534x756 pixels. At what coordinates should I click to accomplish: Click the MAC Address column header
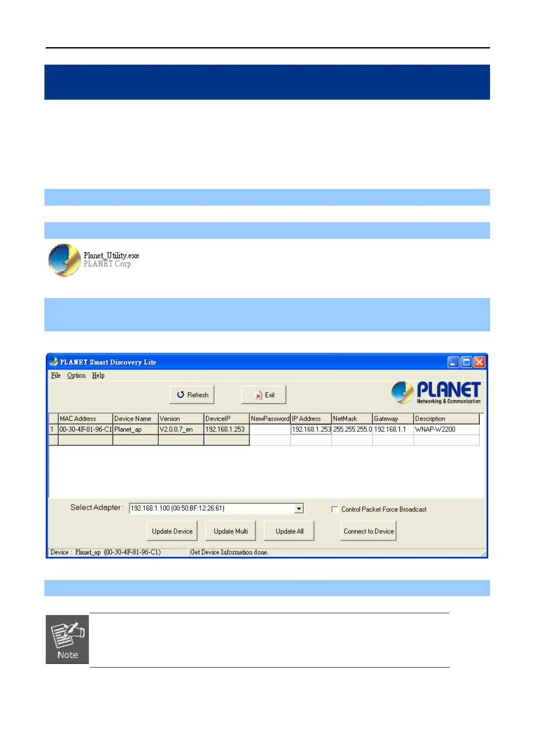(x=85, y=418)
